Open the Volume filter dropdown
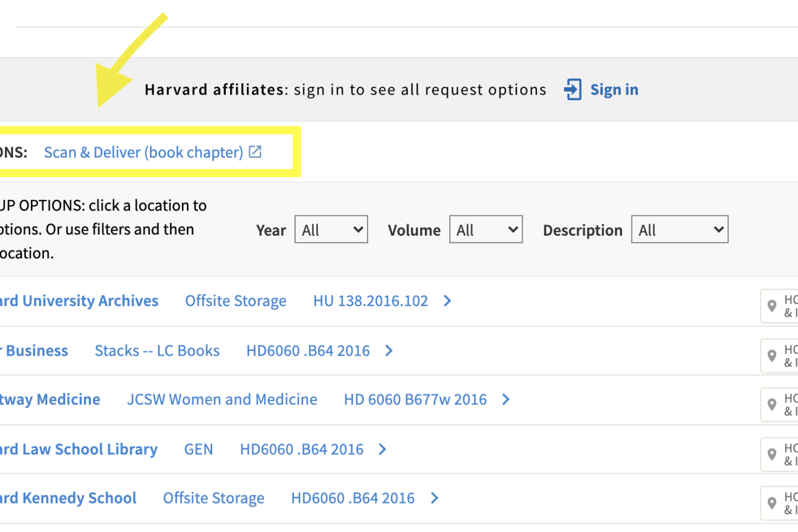This screenshot has width=798, height=532. click(x=486, y=229)
